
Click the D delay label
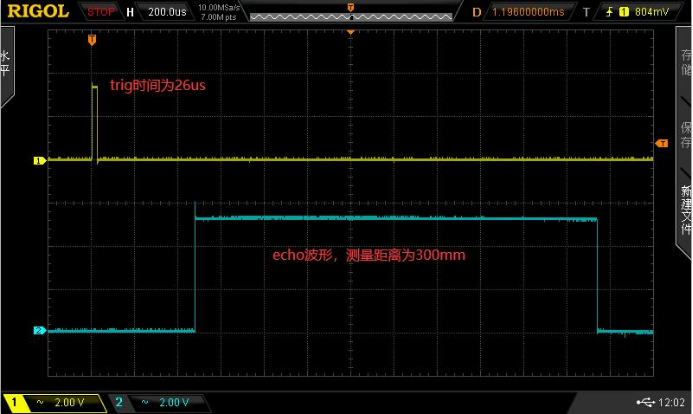[476, 12]
